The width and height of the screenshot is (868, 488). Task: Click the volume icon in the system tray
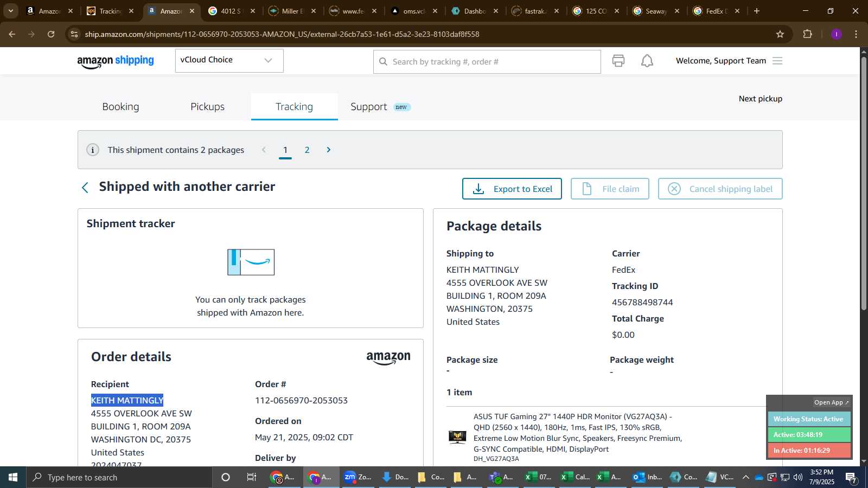797,477
